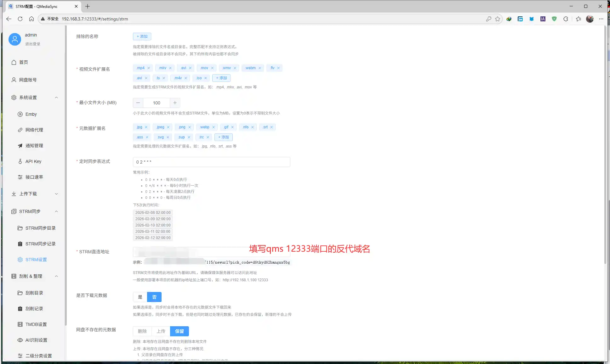610x364 pixels.
Task: Open the Emby settings page
Action: 31,114
